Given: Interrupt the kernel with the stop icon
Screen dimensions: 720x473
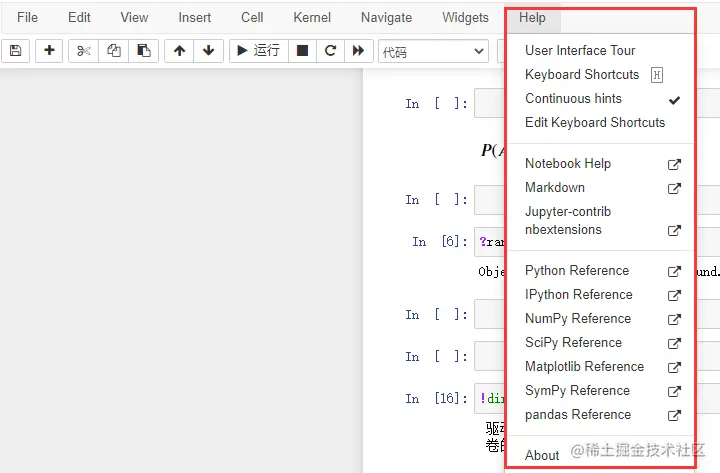Looking at the screenshot, I should [x=302, y=51].
